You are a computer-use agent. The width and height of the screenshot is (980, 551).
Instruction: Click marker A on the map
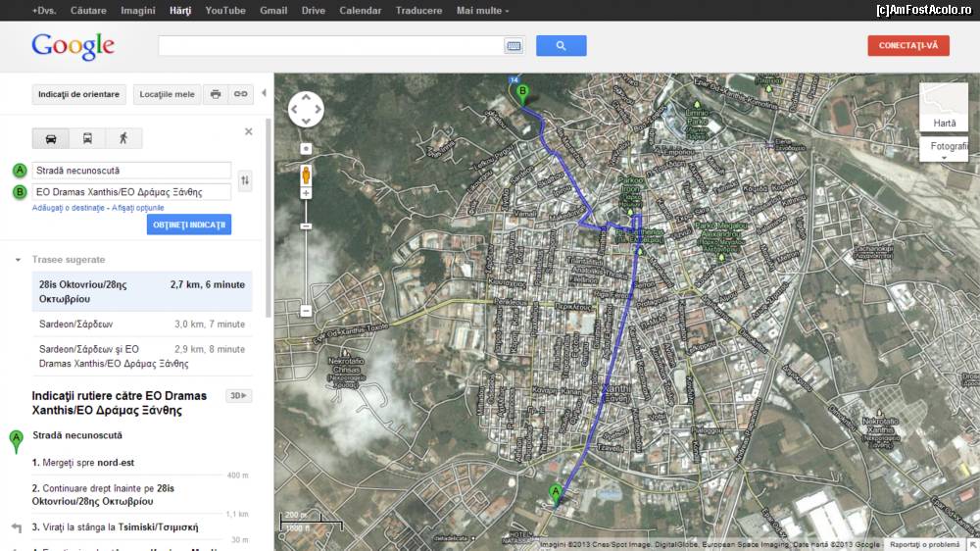pyautogui.click(x=555, y=494)
